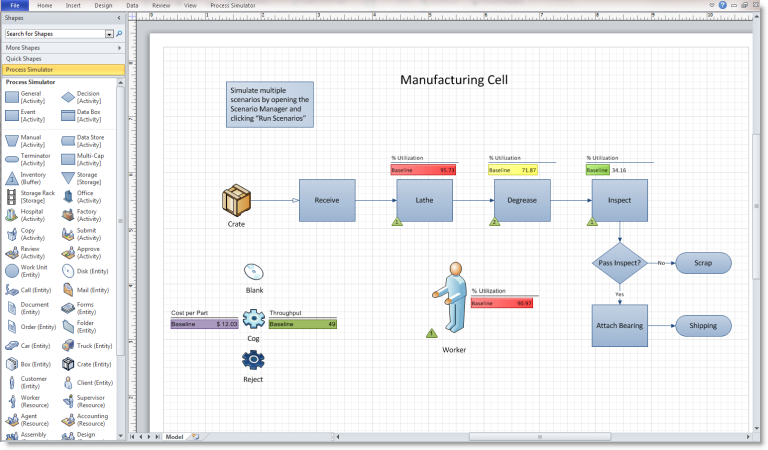The width and height of the screenshot is (768, 450).
Task: Click the Pass Inspect? decision diamond
Action: click(619, 263)
